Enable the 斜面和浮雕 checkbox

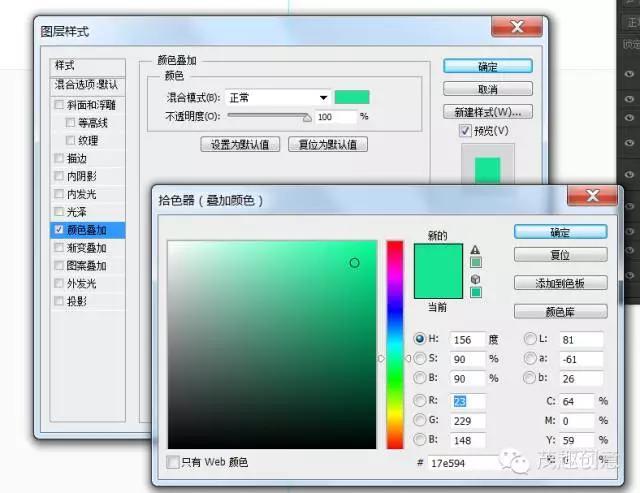pyautogui.click(x=59, y=104)
